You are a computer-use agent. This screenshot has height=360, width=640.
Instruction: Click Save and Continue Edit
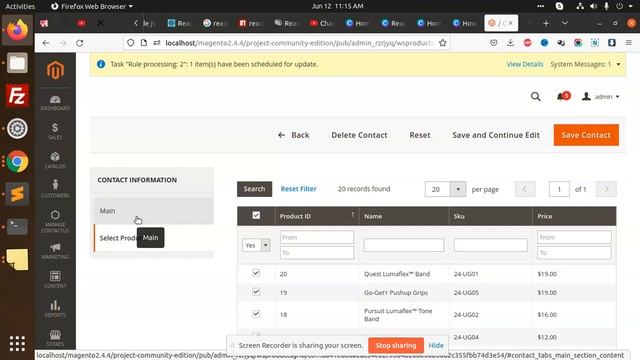click(496, 135)
